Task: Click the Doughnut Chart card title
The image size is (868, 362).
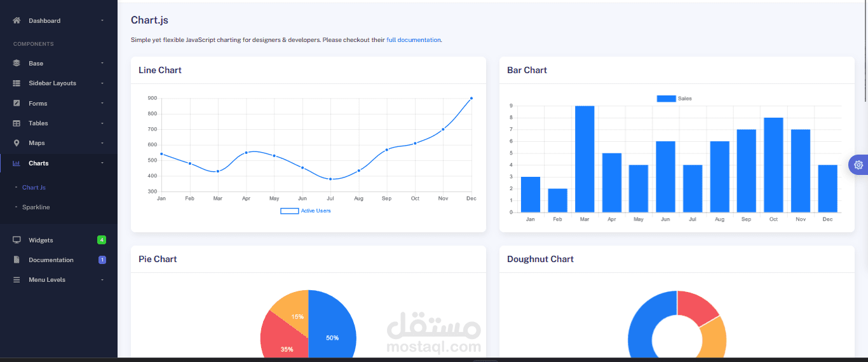Action: pos(540,259)
